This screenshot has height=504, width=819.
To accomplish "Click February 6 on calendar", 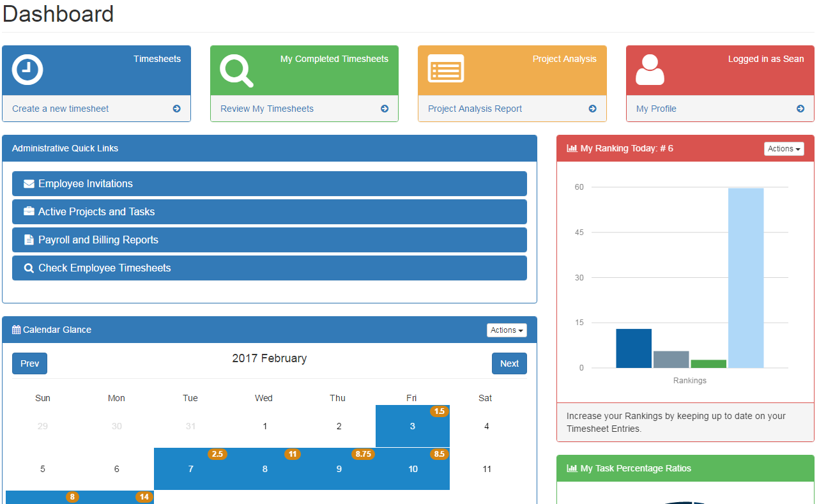I will (116, 469).
